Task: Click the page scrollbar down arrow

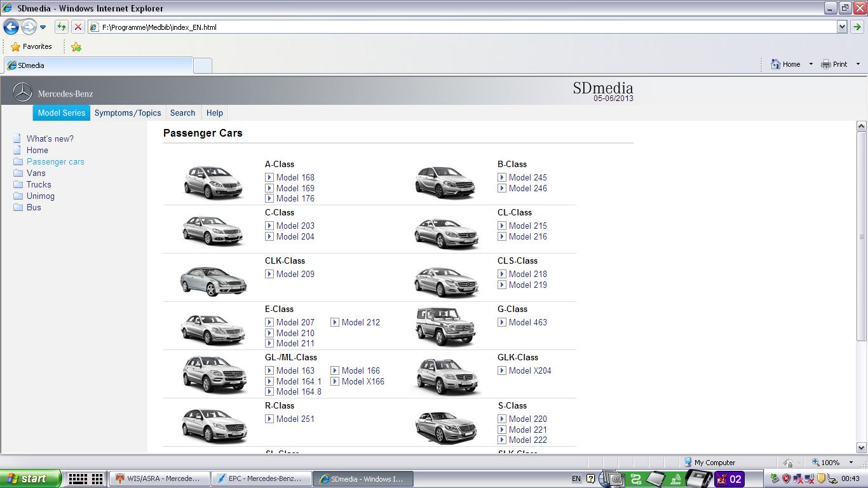Action: coord(862,447)
